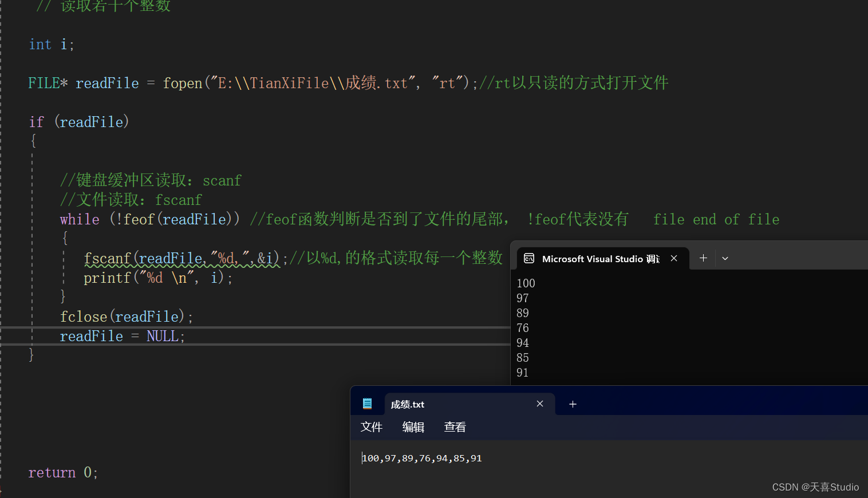Click the console output value 76
The width and height of the screenshot is (868, 498).
pos(523,328)
